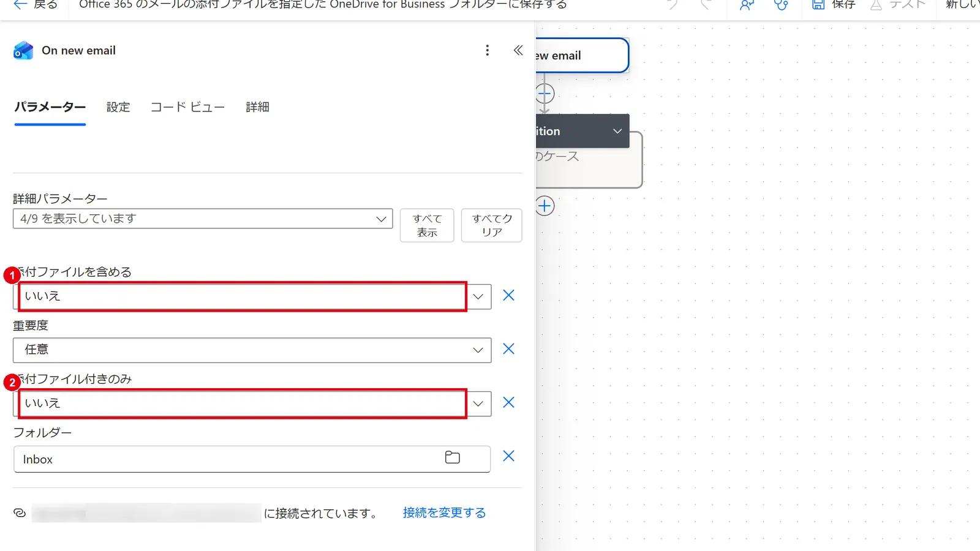This screenshot has height=551, width=980.
Task: Open the コード ビュー tab
Action: point(187,107)
